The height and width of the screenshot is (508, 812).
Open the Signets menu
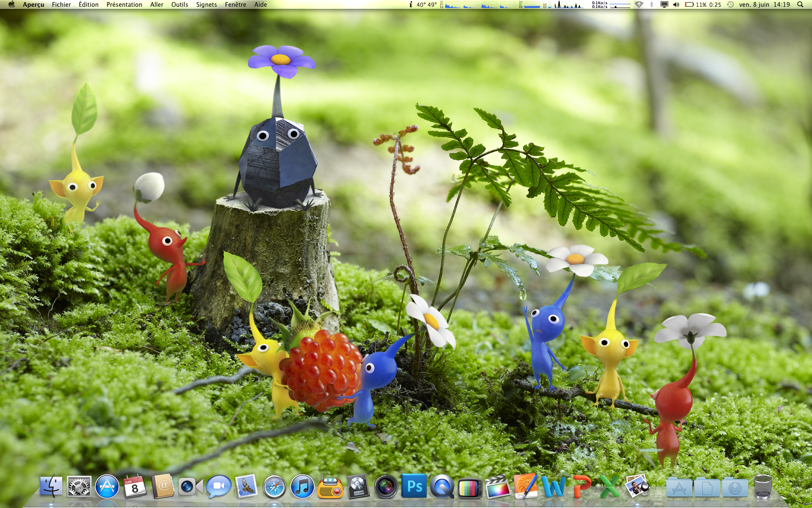(x=206, y=5)
